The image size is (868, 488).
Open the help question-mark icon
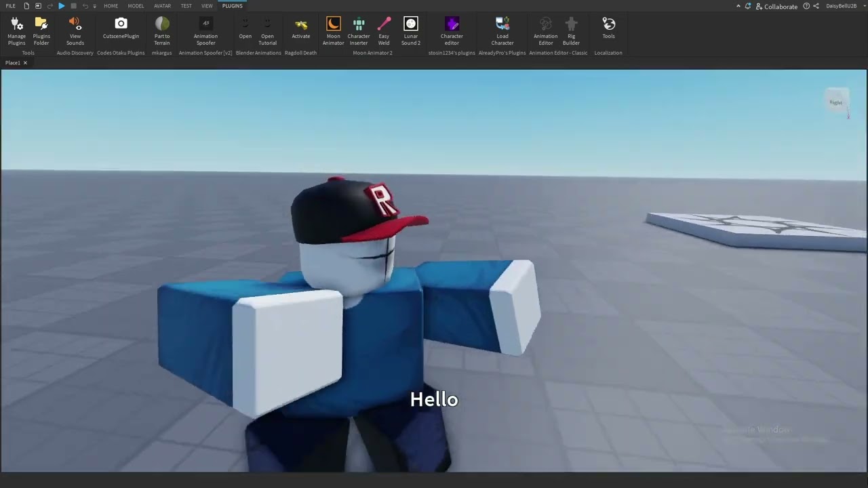[x=806, y=6]
